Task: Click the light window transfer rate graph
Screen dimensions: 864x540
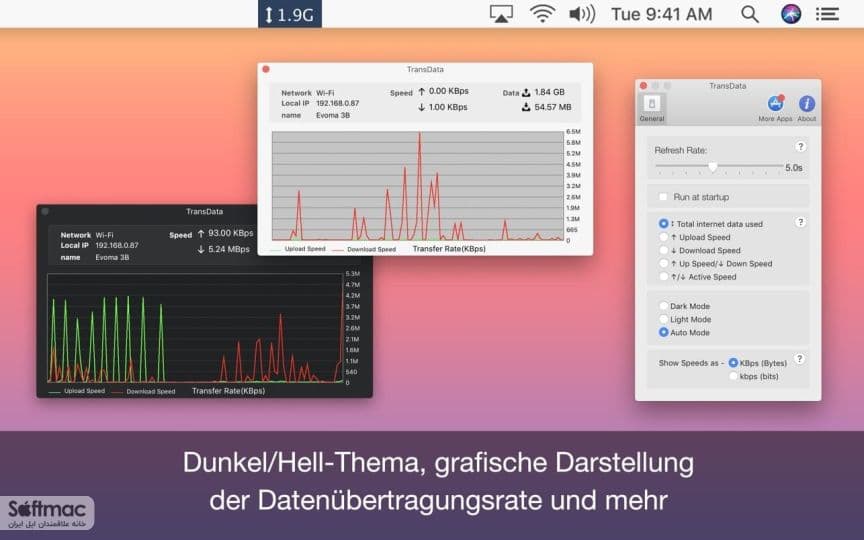Action: click(x=418, y=186)
